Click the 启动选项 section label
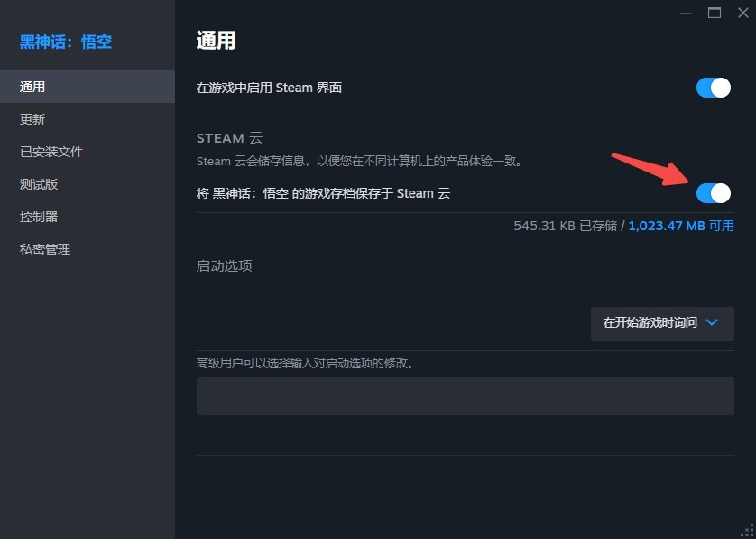This screenshot has width=756, height=539. point(225,265)
